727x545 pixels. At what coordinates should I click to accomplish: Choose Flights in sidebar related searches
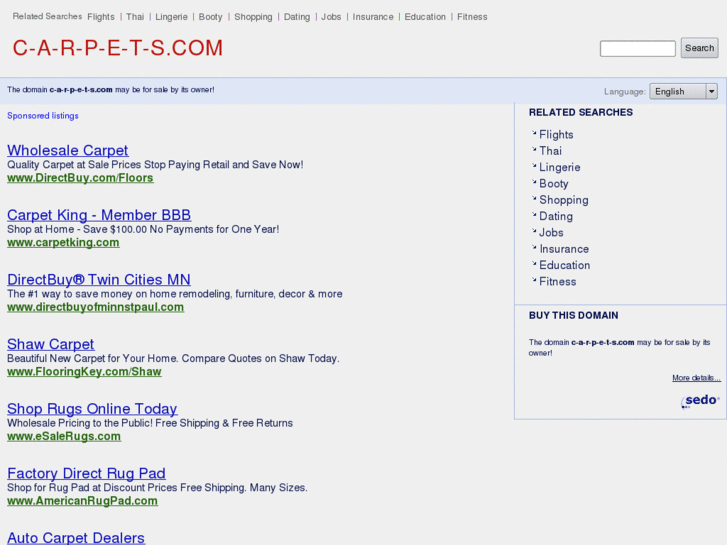(556, 135)
